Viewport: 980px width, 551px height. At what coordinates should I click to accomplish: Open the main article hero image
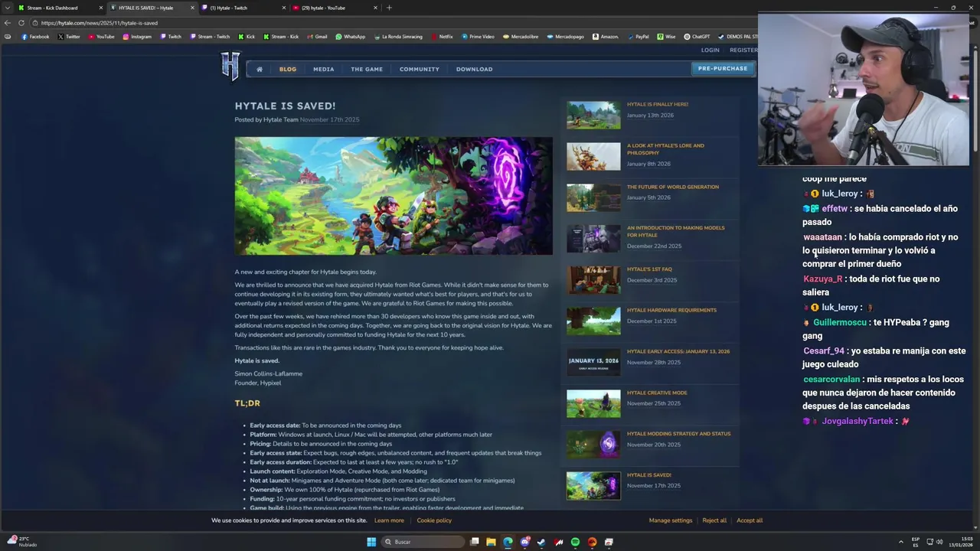coord(394,196)
